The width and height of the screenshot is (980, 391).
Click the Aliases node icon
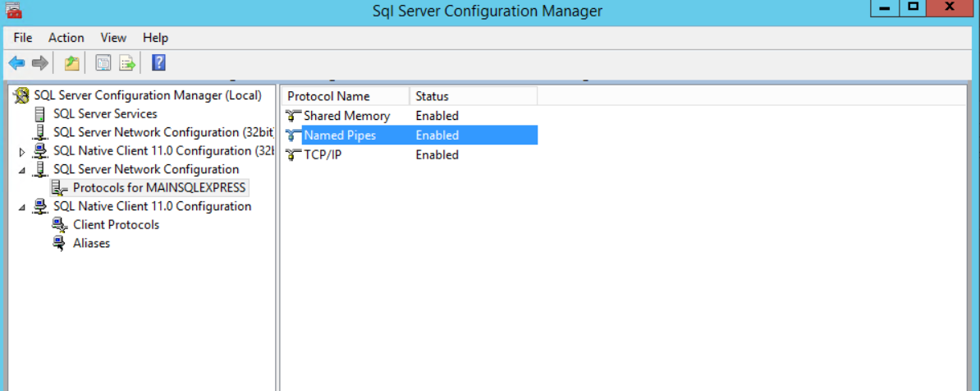coord(59,243)
